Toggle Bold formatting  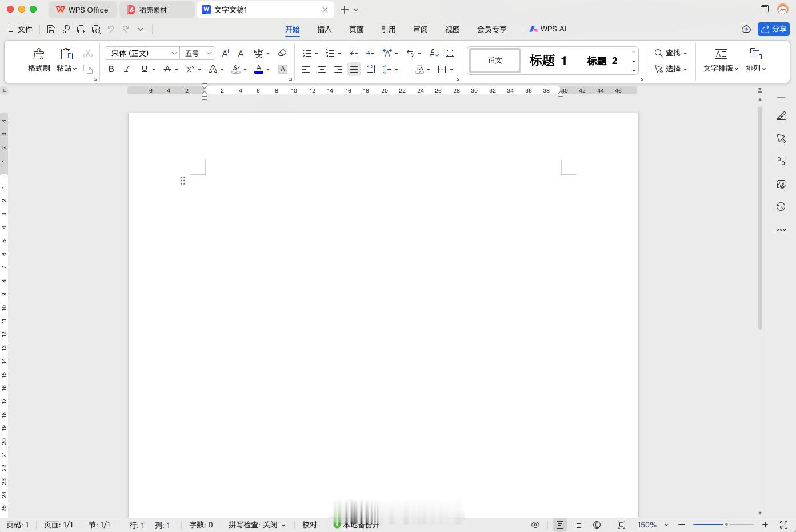111,69
